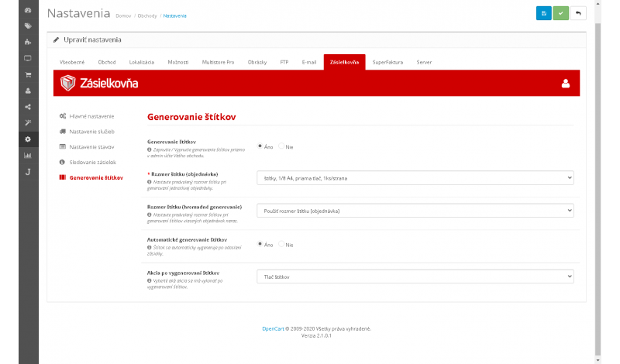Select the active Zásielkovňa tab
This screenshot has height=364, width=620.
point(344,62)
